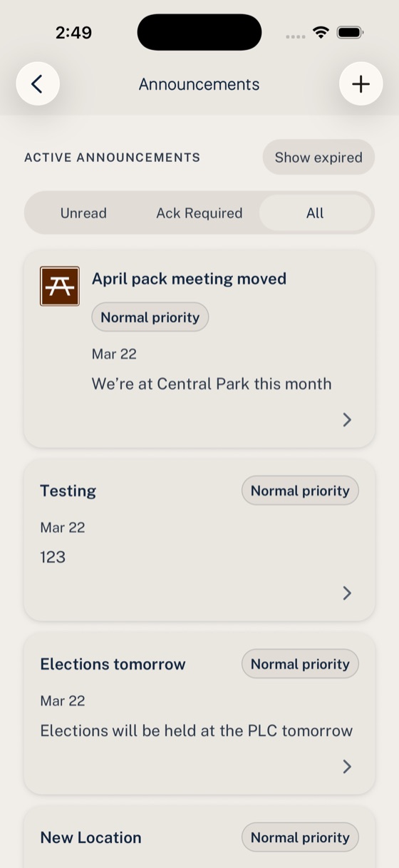Expand Elections tomorrow using its chevron
399x868 pixels.
347,766
